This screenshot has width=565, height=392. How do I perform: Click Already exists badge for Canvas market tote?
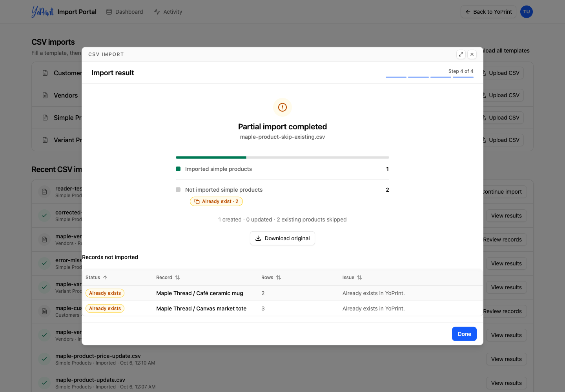[105, 309]
